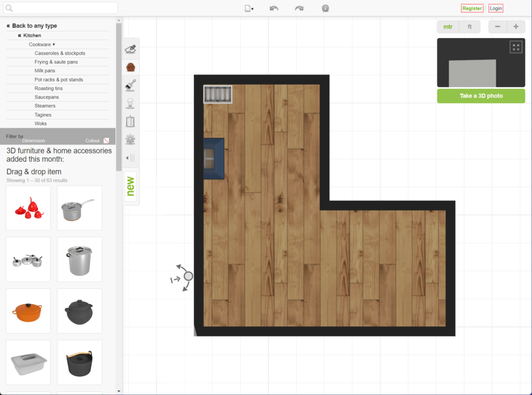Image resolution: width=532 pixels, height=395 pixels.
Task: Click the undo arrow
Action: [x=274, y=8]
